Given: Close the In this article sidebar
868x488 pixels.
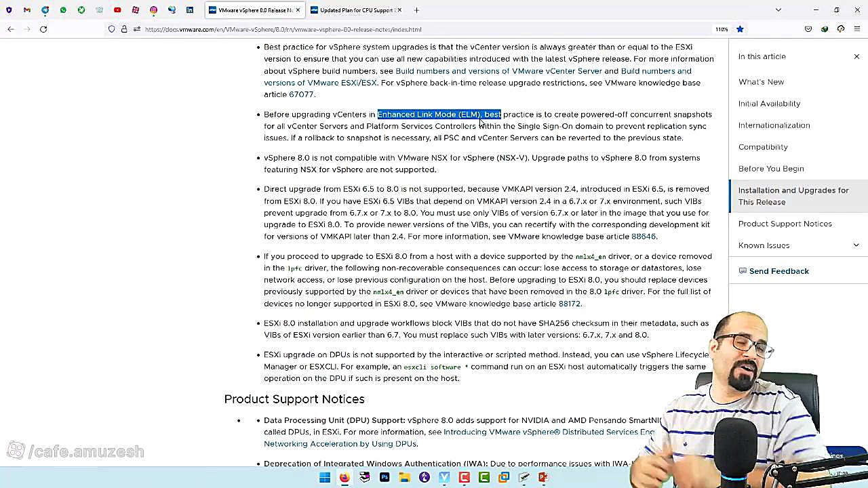Looking at the screenshot, I should (x=856, y=57).
